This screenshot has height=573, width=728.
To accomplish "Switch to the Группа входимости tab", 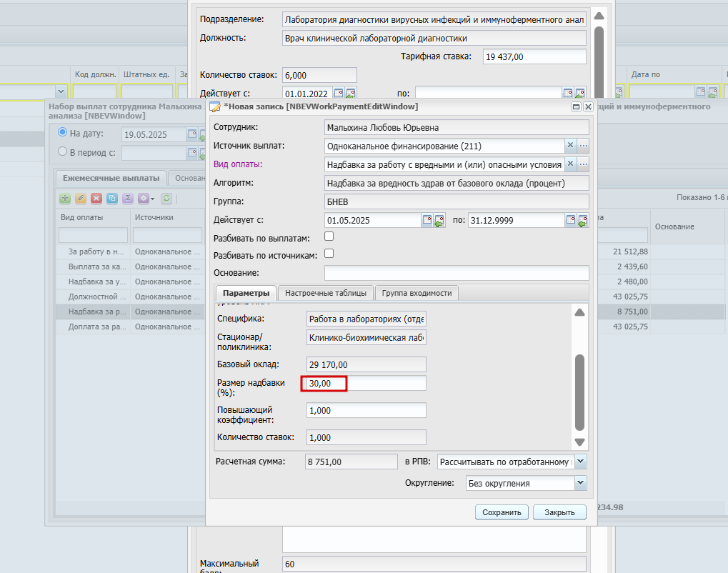I will pos(417,293).
